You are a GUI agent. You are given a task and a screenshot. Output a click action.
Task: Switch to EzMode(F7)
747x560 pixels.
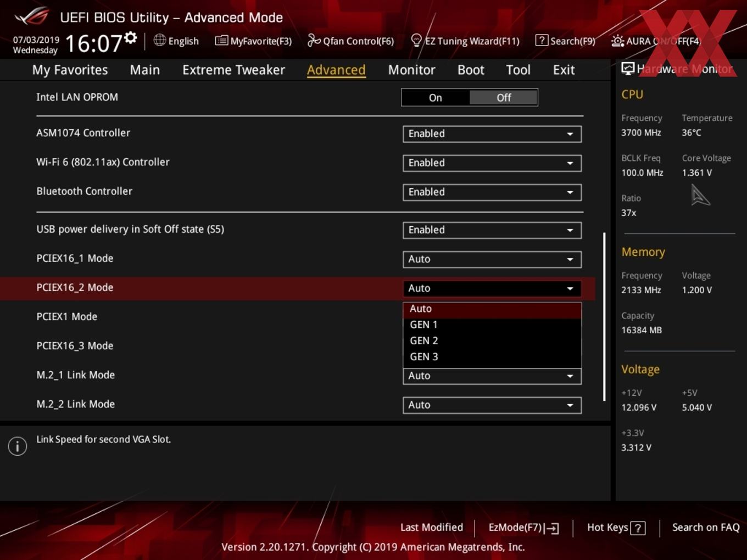coord(523,528)
